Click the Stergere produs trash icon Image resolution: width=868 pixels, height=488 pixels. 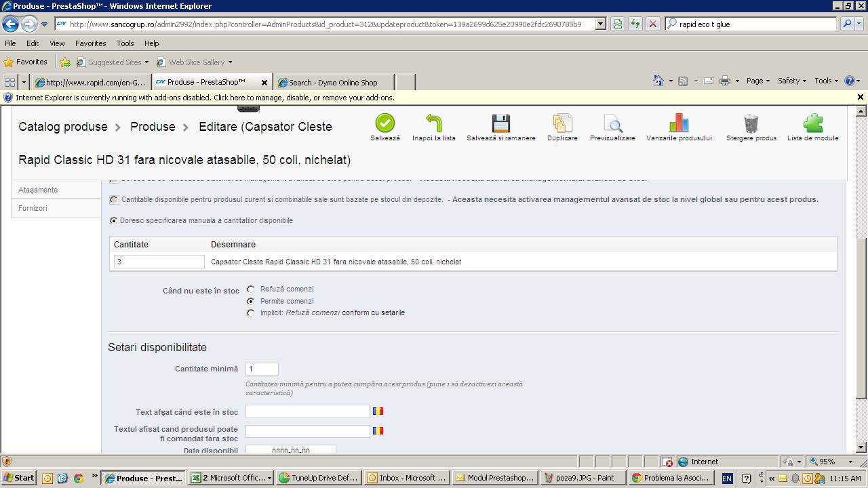click(x=751, y=123)
